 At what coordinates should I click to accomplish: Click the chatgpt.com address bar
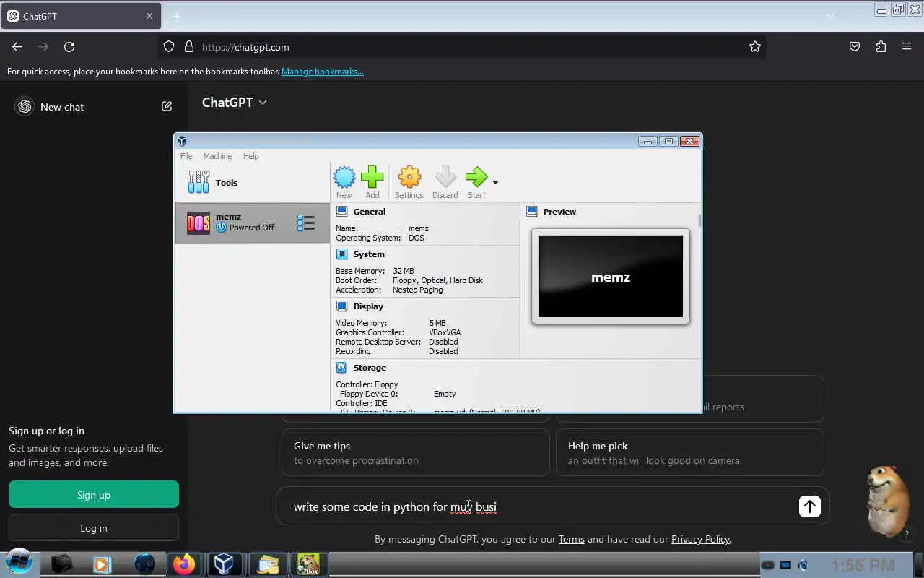(462, 47)
